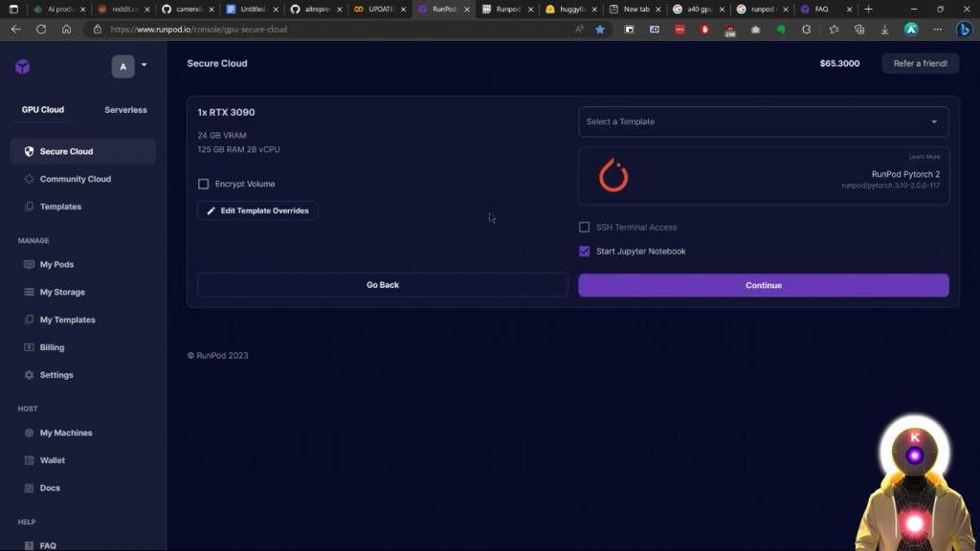The image size is (980, 551).
Task: Open browser settings ellipsis menu
Action: [x=938, y=30]
